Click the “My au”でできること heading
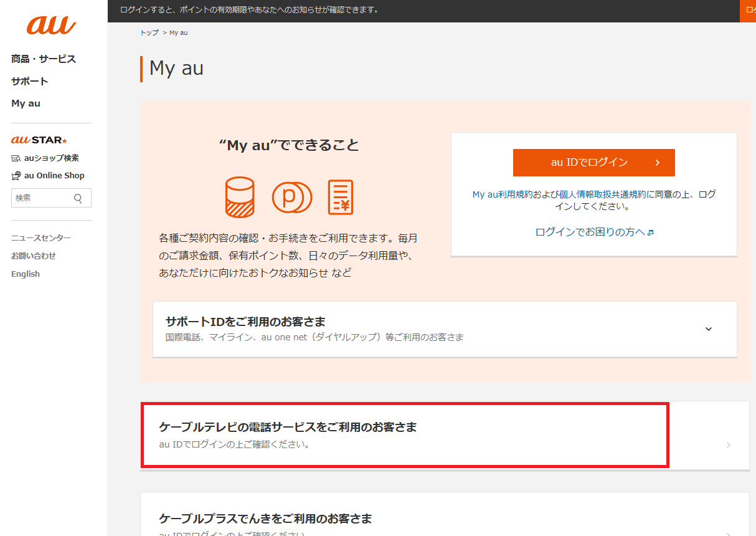Image resolution: width=756 pixels, height=536 pixels. 289,145
